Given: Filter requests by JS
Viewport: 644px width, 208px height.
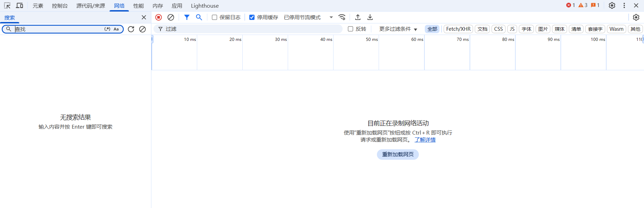Looking at the screenshot, I should point(512,29).
